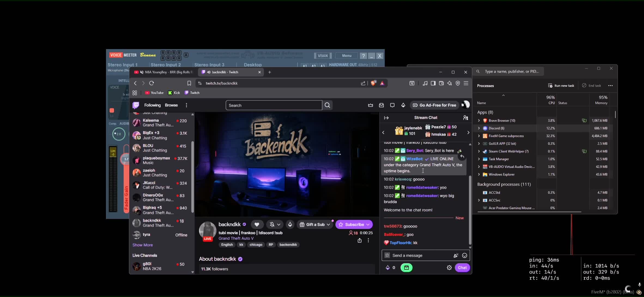This screenshot has height=297, width=644.
Task: Open the Prime Gaming crown icon
Action: 370,105
